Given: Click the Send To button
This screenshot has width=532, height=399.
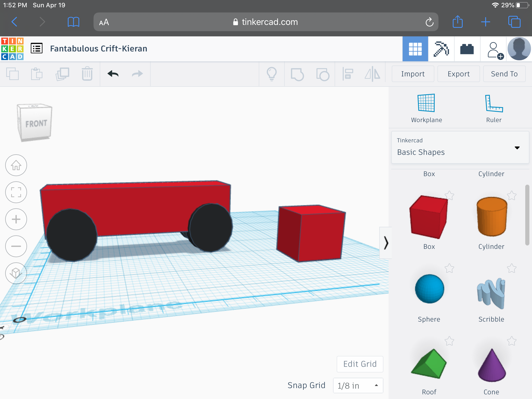Looking at the screenshot, I should 504,74.
